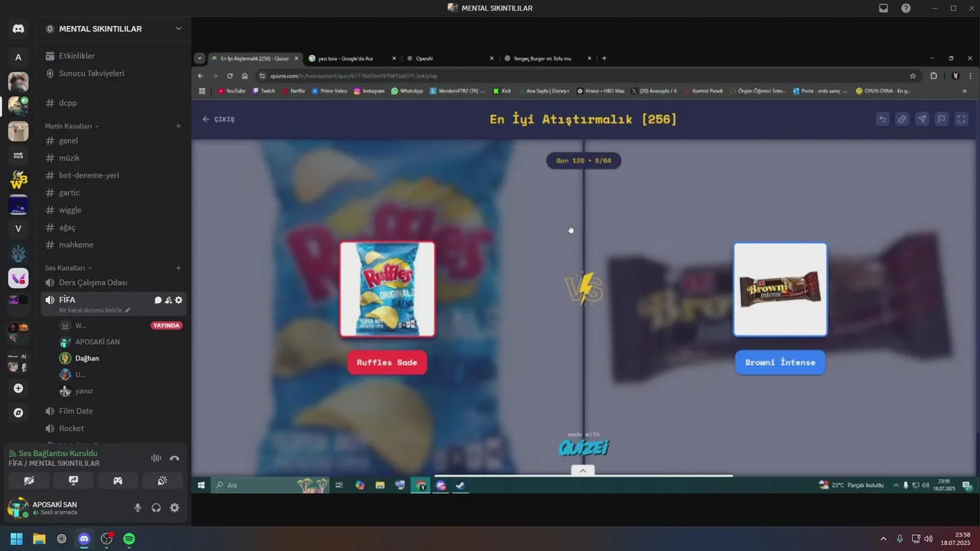Collapse the Metin Kanalları category

(72, 126)
